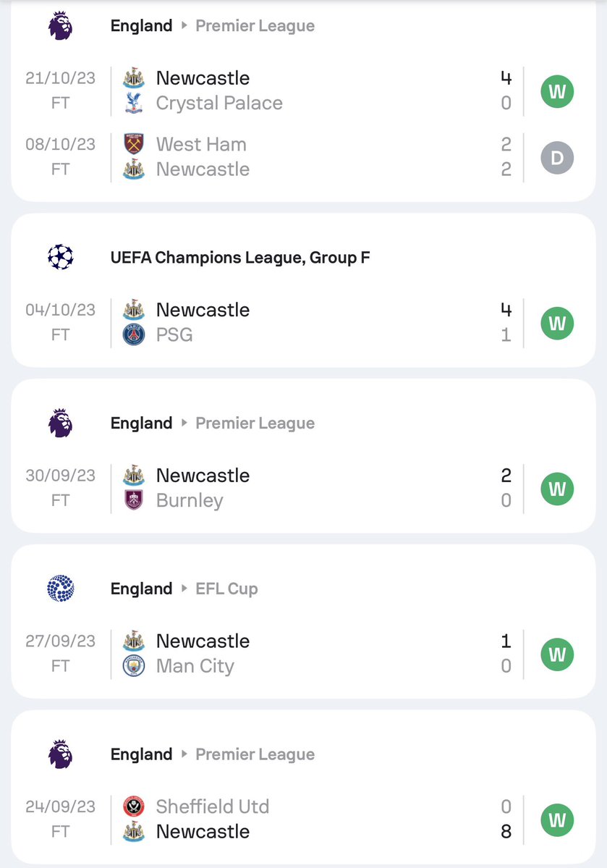This screenshot has height=868, width=607.
Task: Click the UEFA Champions League ball icon
Action: point(60,257)
